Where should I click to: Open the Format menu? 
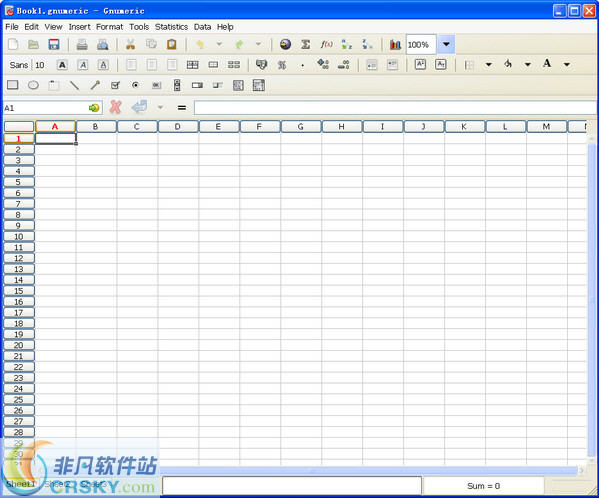tap(110, 27)
